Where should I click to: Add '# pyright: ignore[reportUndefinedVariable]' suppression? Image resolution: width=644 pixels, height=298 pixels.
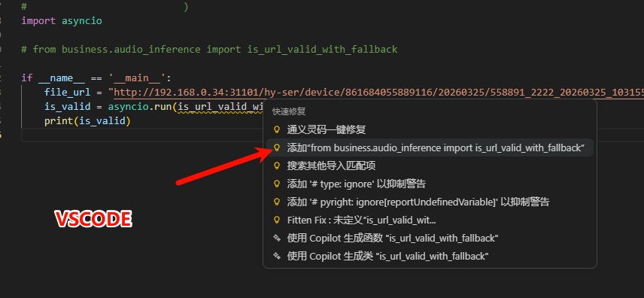pyautogui.click(x=430, y=202)
